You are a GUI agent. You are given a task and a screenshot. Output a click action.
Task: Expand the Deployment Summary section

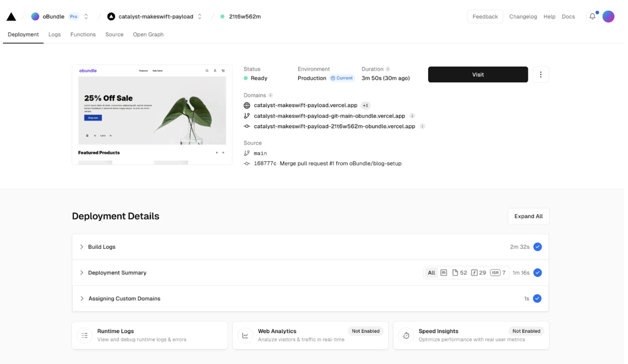82,273
